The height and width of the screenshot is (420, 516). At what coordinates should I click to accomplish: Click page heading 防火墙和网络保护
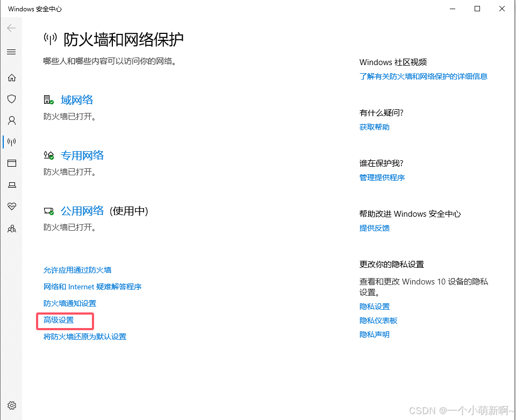tap(124, 39)
